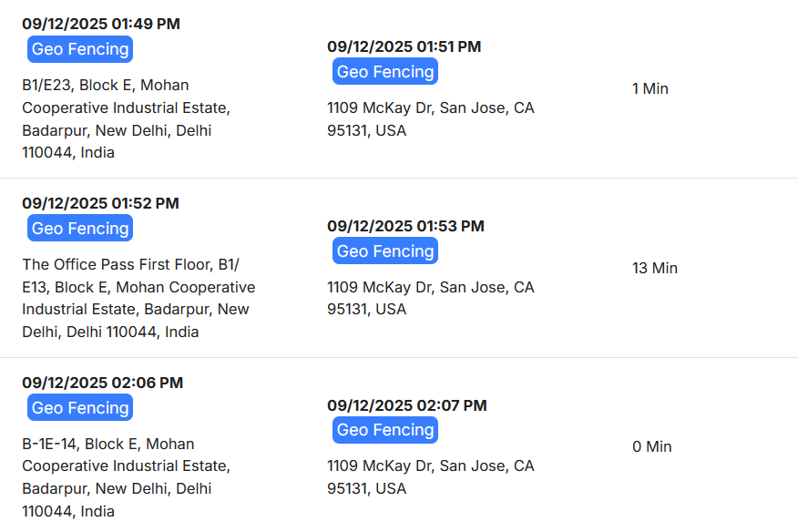Select the 13 Min duration value
This screenshot has width=798, height=532.
(654, 268)
